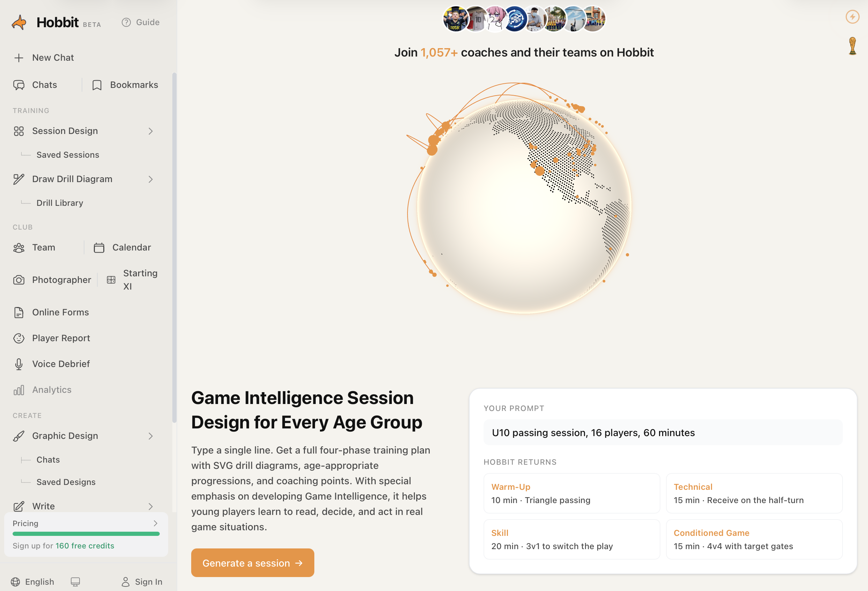868x591 pixels.
Task: Click the New Chat plus icon
Action: 19,58
